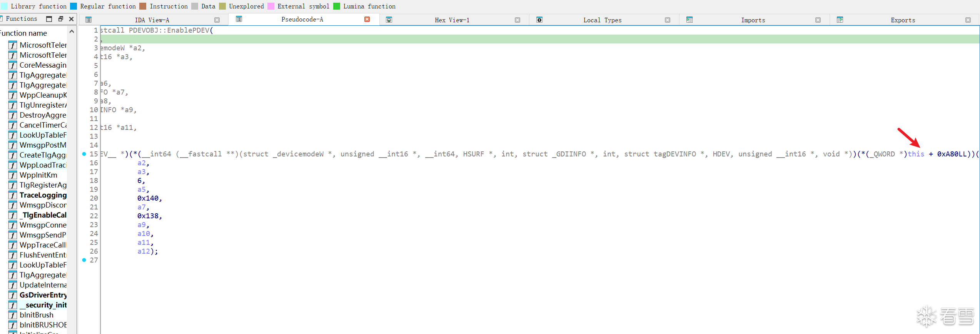Click the 0x140 argument value
The width and height of the screenshot is (980, 334).
(148, 198)
